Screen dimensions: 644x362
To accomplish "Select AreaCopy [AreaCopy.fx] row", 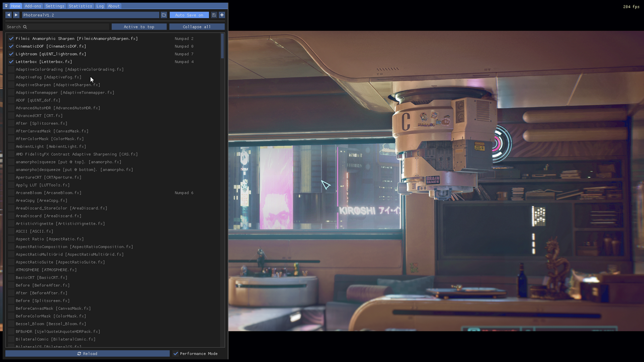I will (41, 200).
